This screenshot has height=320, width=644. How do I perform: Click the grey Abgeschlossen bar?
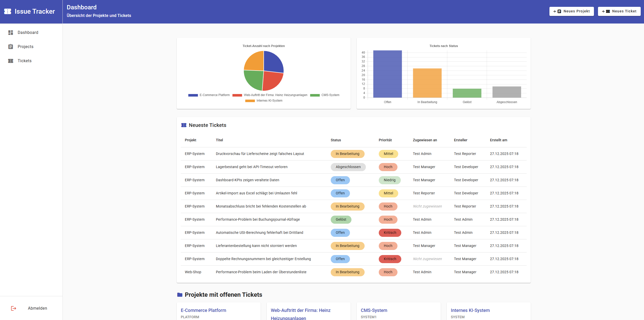pos(507,92)
